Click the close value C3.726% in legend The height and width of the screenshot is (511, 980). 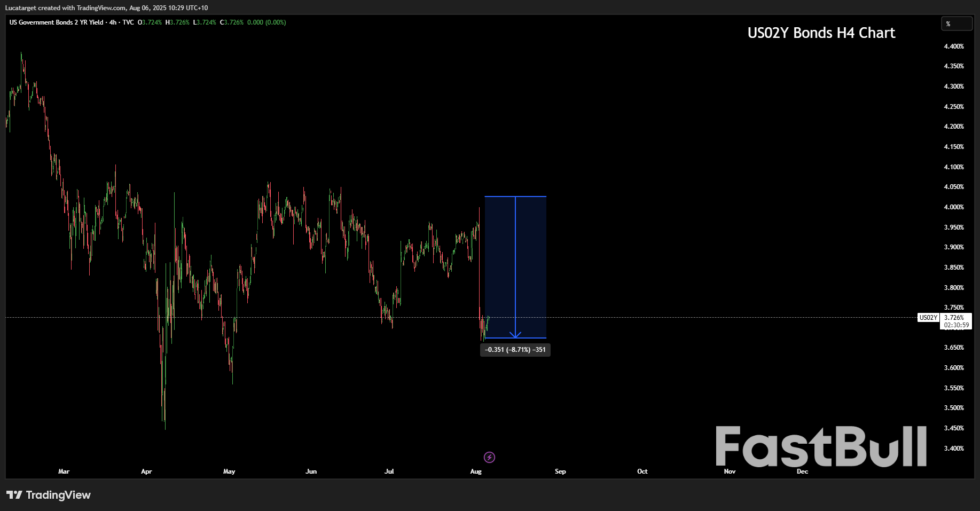pyautogui.click(x=232, y=22)
